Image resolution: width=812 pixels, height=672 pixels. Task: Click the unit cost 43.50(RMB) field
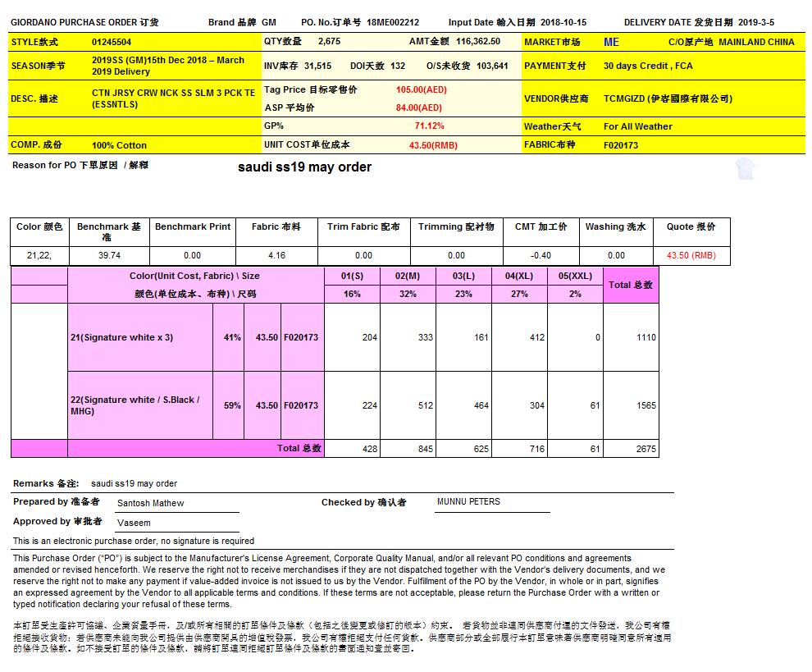tap(433, 145)
